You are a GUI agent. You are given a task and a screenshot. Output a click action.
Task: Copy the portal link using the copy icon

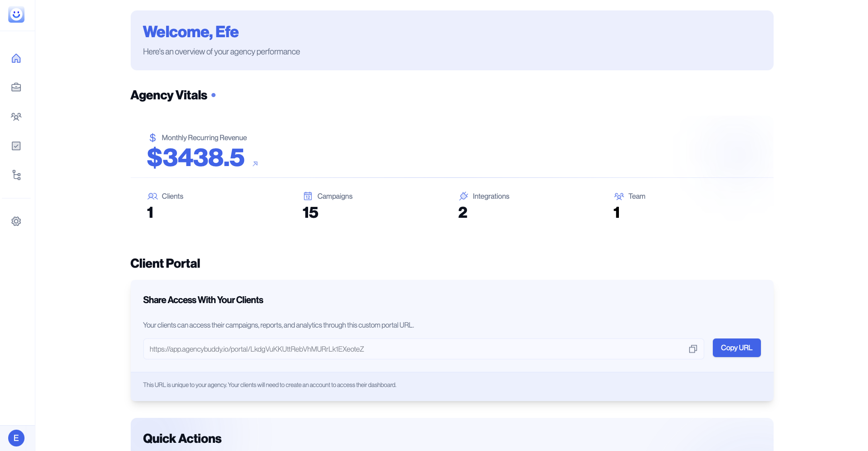coord(693,349)
